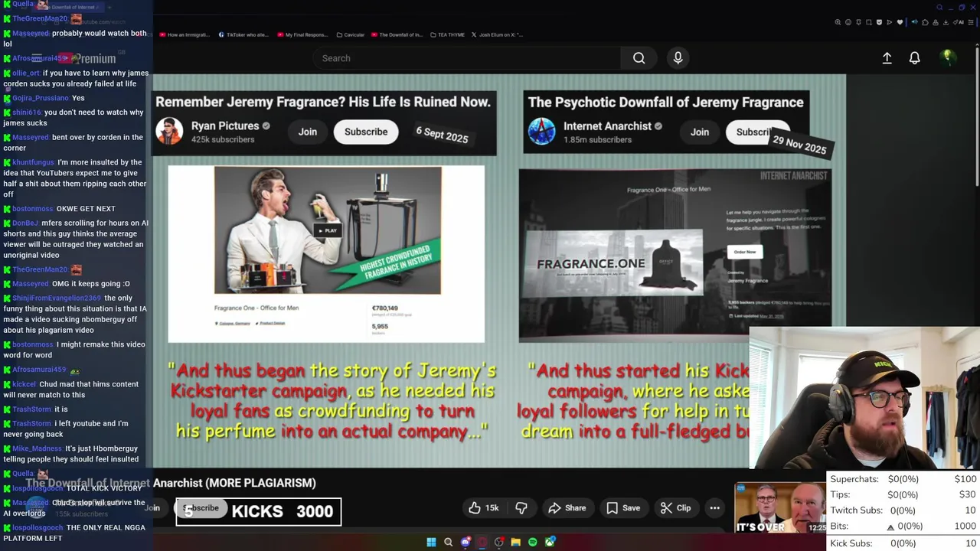
Task: Open the My Final Respons... bookmark
Action: click(x=302, y=34)
